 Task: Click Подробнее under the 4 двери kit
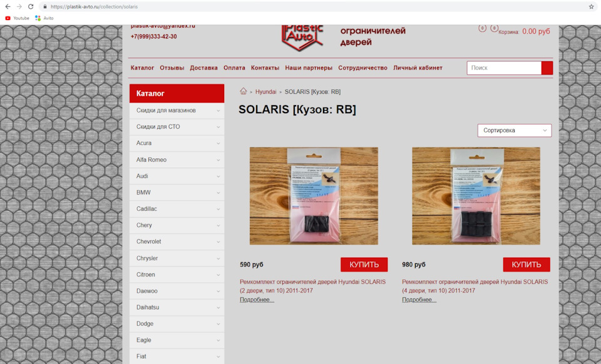pos(419,300)
